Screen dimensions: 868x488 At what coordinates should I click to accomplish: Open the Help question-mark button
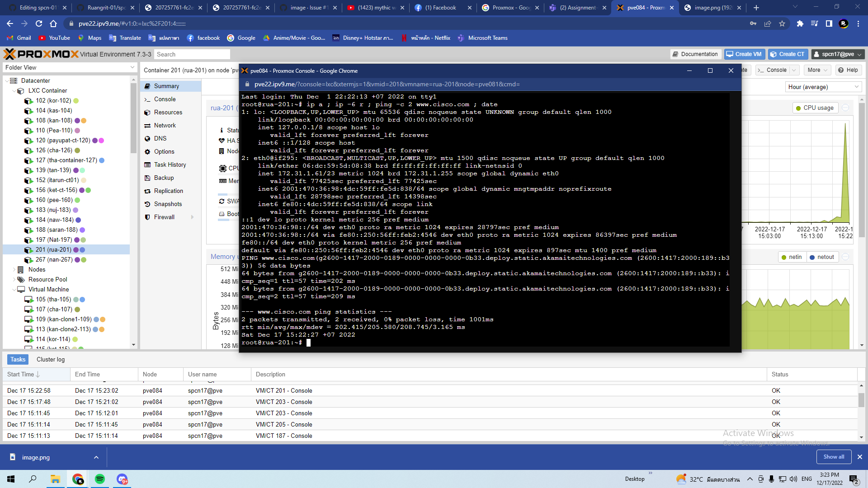[848, 70]
